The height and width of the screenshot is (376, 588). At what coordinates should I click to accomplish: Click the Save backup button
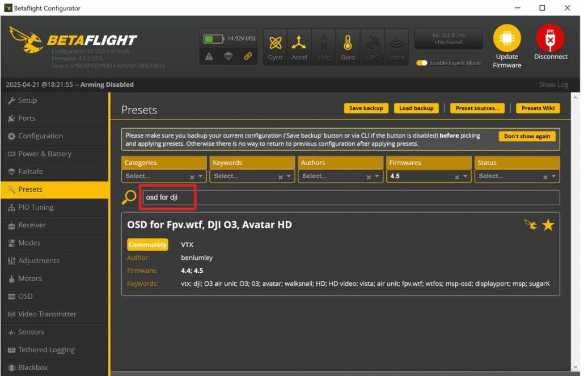coord(366,108)
